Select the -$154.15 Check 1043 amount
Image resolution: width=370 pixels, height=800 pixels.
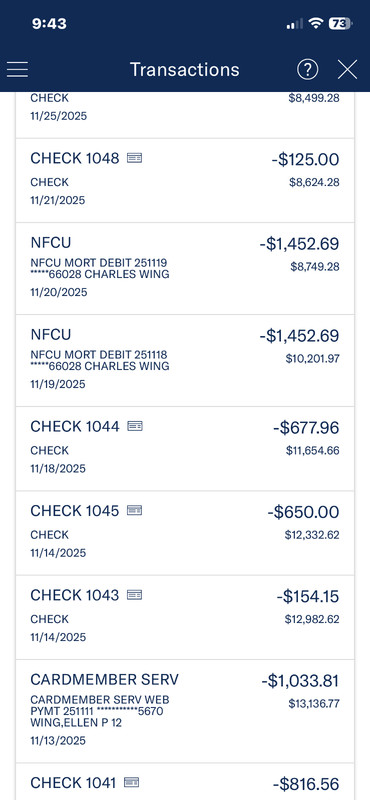click(308, 596)
